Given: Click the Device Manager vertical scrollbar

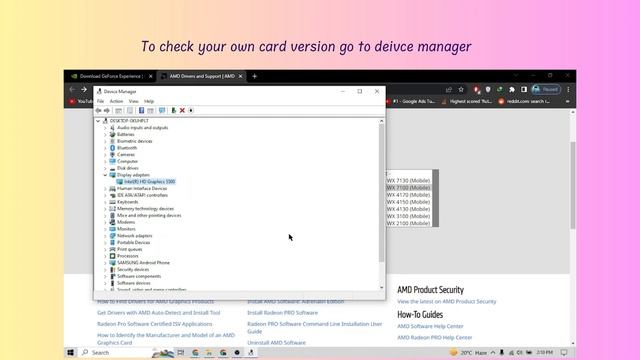Looking at the screenshot, I should [x=382, y=193].
